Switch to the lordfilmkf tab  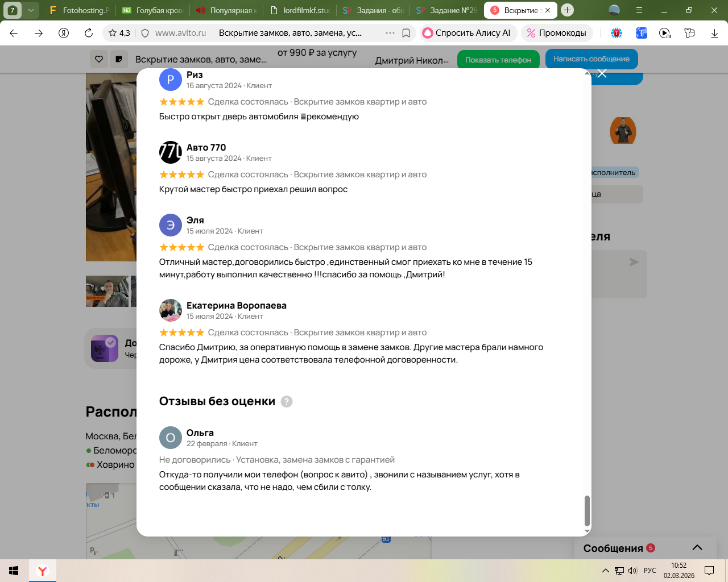point(300,10)
